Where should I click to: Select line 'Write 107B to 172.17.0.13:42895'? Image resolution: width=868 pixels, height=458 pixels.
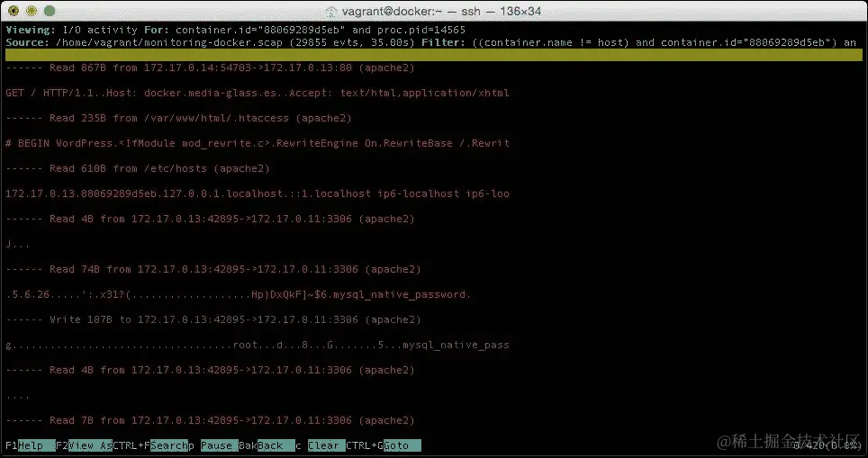[x=213, y=319]
